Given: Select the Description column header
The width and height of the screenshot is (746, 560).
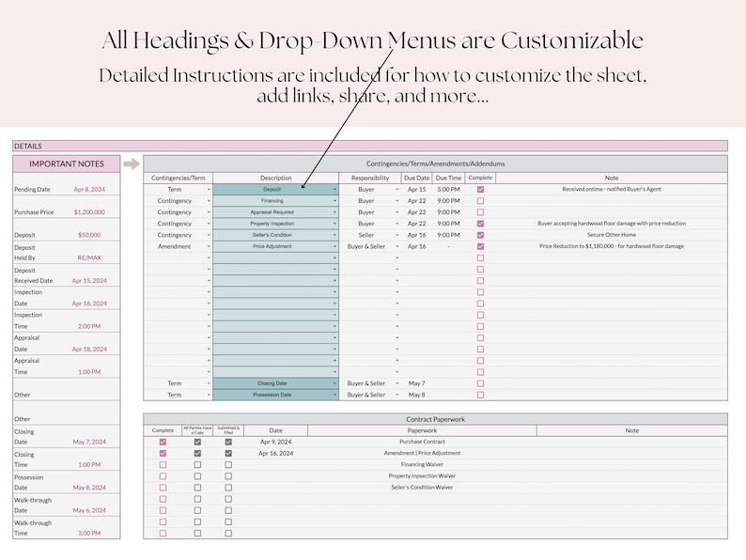Looking at the screenshot, I should pyautogui.click(x=276, y=178).
